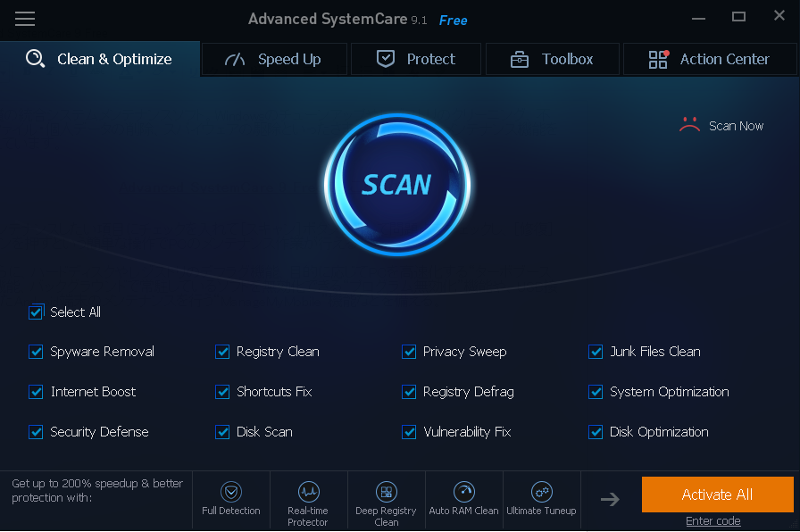This screenshot has width=800, height=532.
Task: Toggle Disk Optimization checkbox
Action: click(x=596, y=432)
